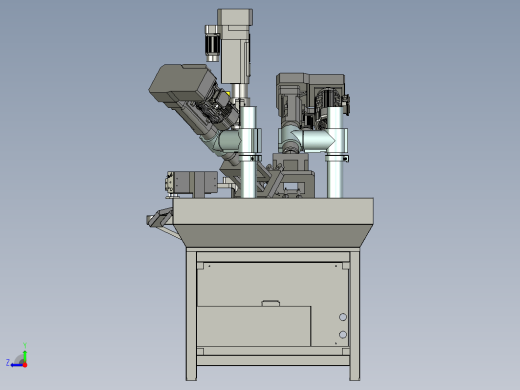The image size is (520, 390).
Task: Select the lower round hole on the cabinet panel
Action: pos(343,334)
